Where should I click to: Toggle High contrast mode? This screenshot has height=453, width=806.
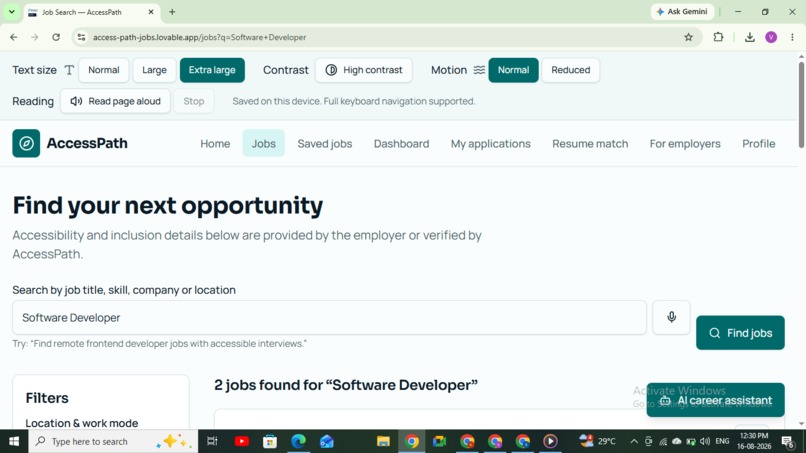364,70
